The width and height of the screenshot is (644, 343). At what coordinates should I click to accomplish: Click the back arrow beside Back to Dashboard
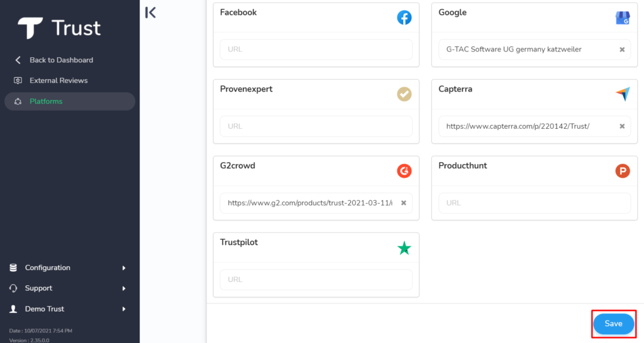click(x=18, y=60)
